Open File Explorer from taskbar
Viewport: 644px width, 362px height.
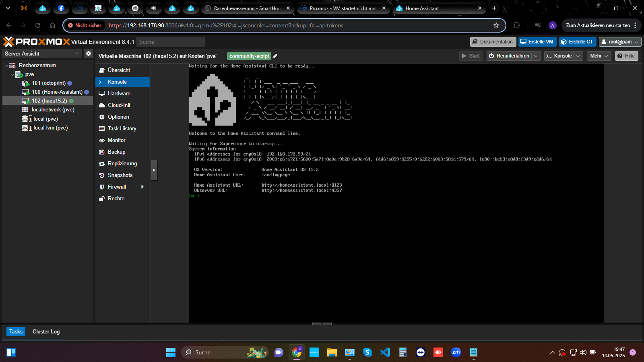(332, 352)
